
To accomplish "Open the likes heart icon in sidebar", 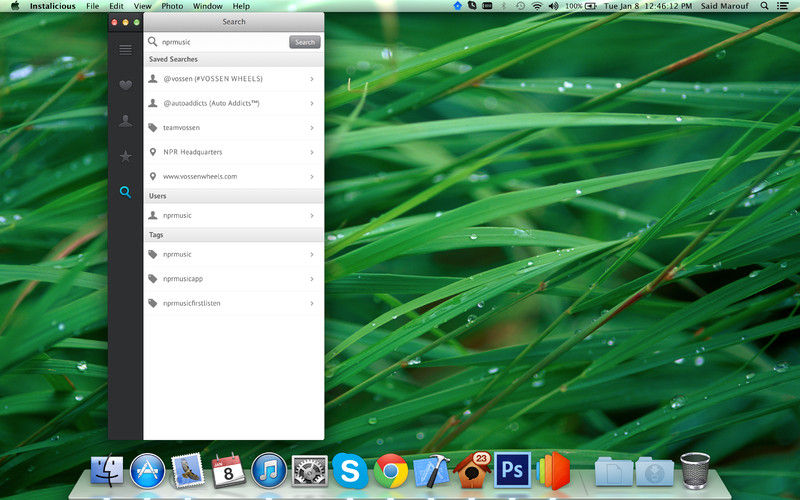I will coord(125,85).
